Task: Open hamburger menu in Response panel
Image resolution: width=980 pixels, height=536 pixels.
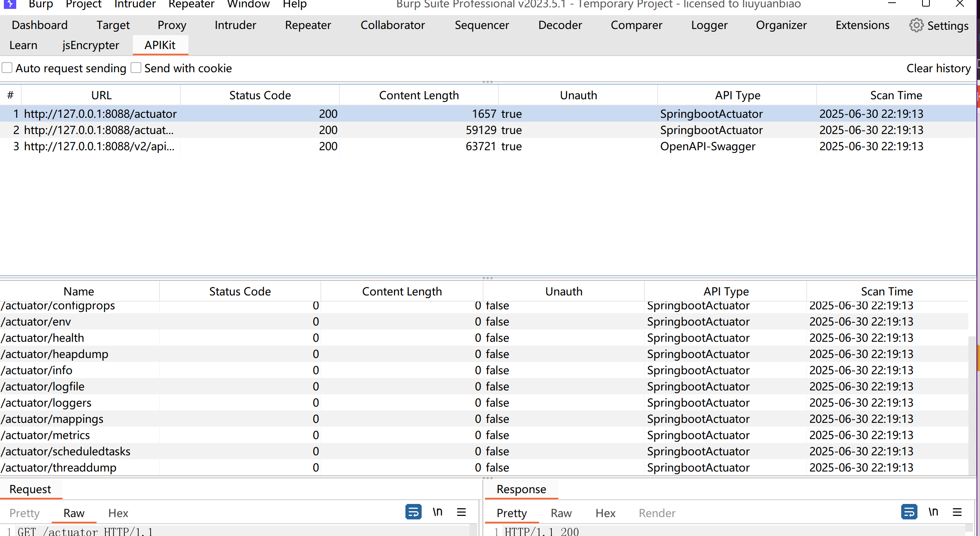Action: pos(957,512)
